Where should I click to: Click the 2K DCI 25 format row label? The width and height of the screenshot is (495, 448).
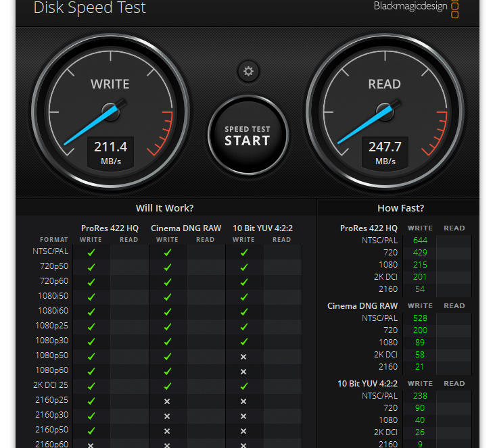[51, 385]
